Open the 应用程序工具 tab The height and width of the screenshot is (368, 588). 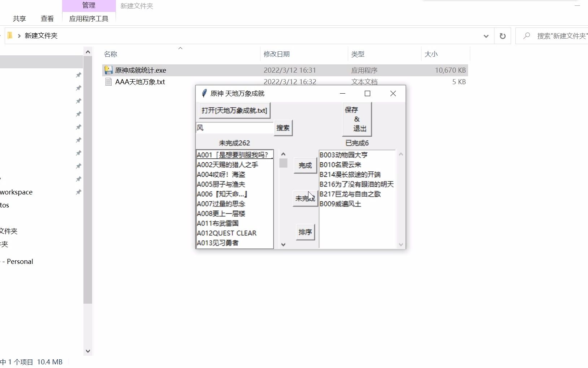click(89, 19)
